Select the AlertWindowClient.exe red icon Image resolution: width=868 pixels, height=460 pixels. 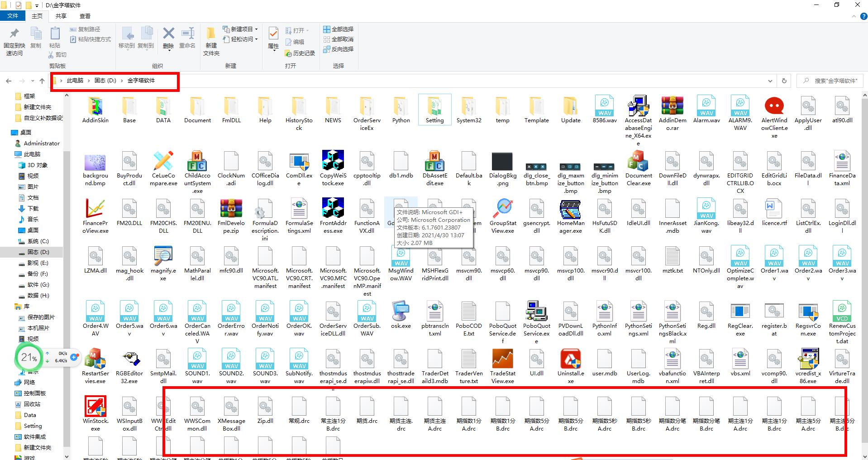774,106
